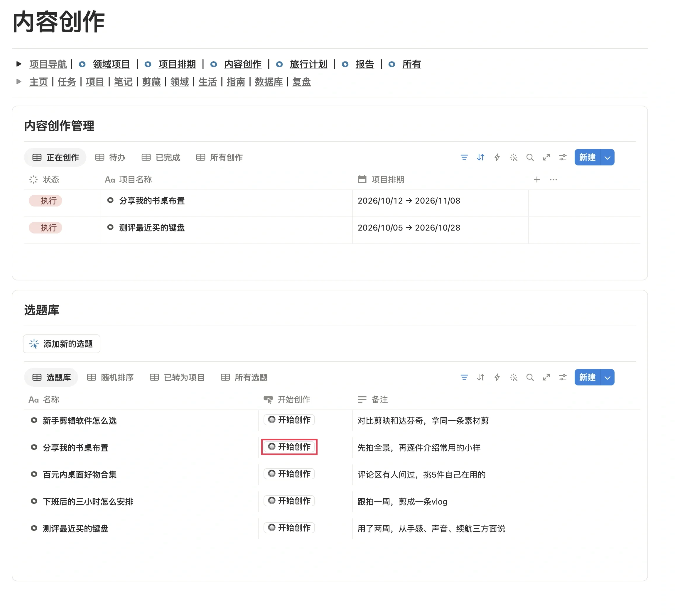Open 状态 column header menu

(x=44, y=180)
